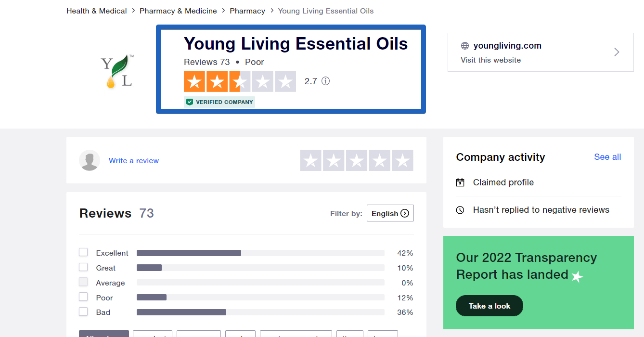
Task: Click See all company activity
Action: 607,157
